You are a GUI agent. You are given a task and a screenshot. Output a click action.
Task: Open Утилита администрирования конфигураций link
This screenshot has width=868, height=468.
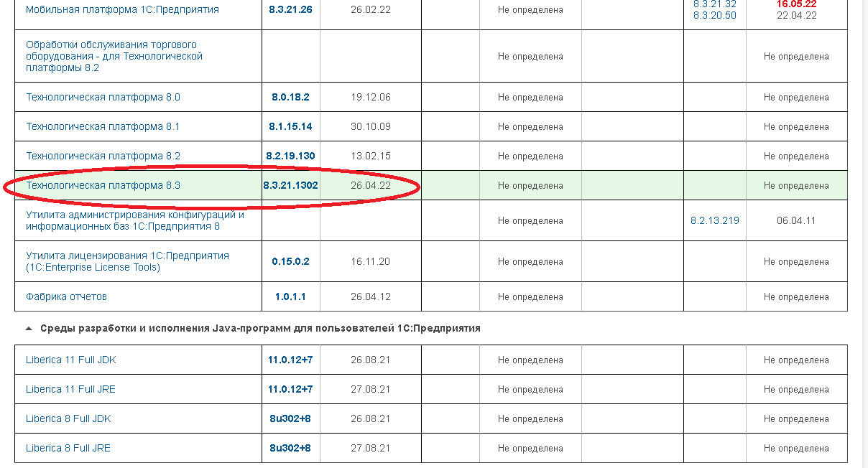135,220
